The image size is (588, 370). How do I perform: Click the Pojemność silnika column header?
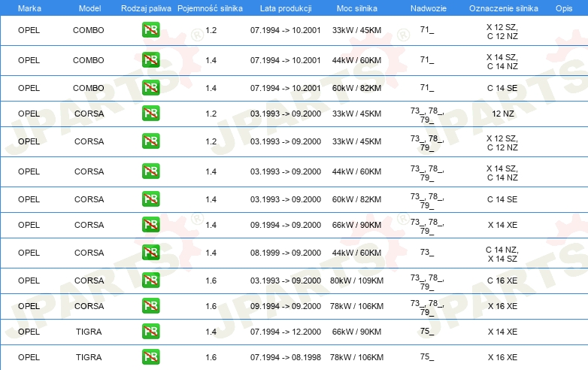coord(210,8)
